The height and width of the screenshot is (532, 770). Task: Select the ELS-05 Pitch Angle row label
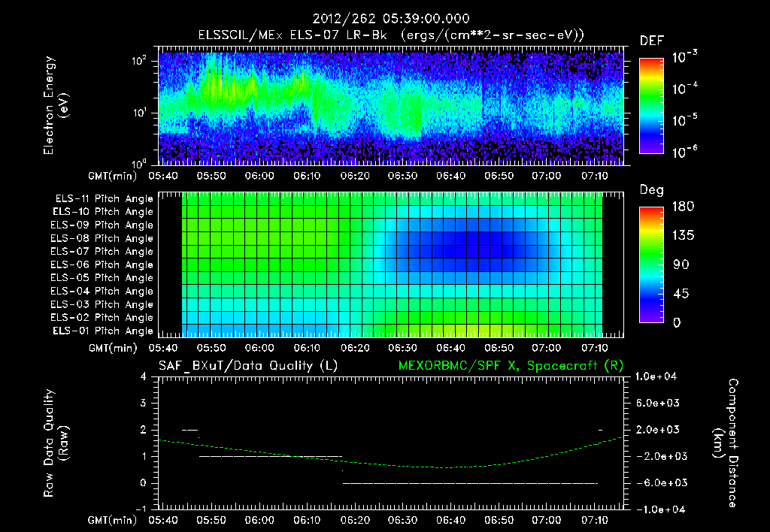click(102, 278)
